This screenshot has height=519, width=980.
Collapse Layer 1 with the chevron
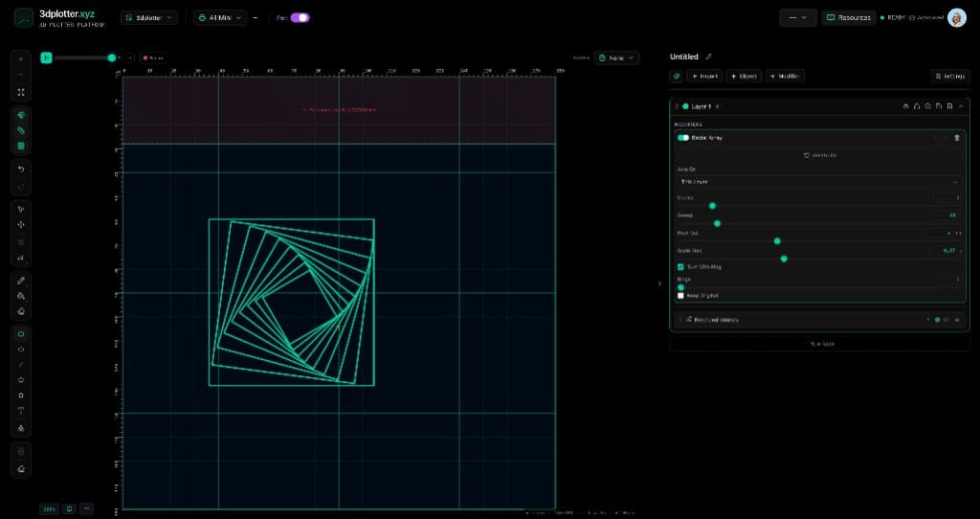coord(961,107)
